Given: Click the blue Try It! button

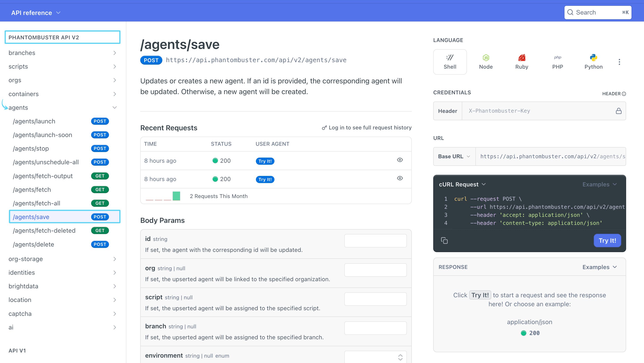Looking at the screenshot, I should [x=607, y=241].
